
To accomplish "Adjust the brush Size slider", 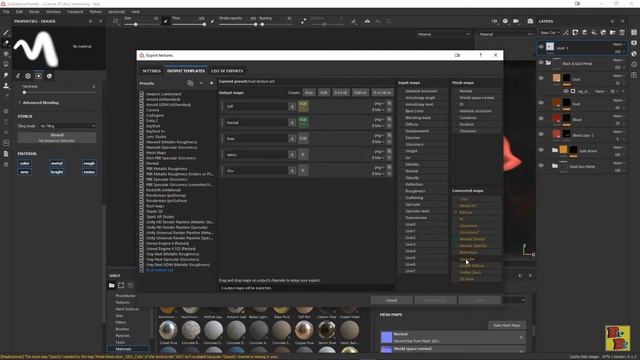I will point(141,24).
